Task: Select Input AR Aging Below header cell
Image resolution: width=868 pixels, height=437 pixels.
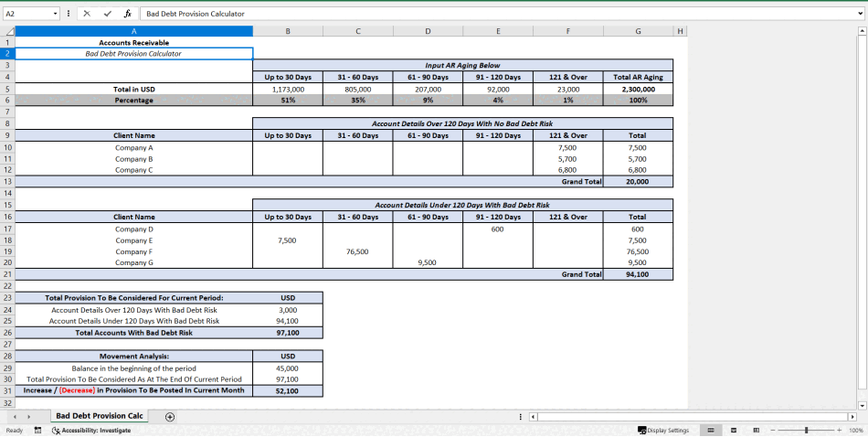Action: (463, 65)
